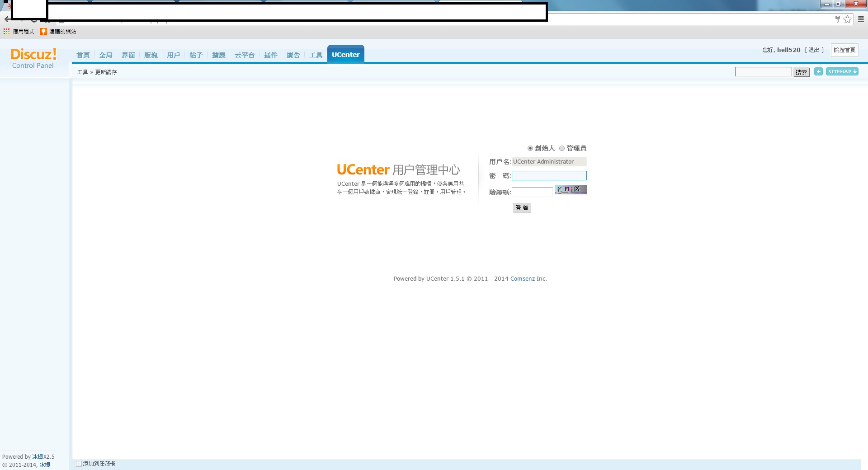Click the 更新緩存 breadcrumb text
868x470 pixels.
click(106, 72)
